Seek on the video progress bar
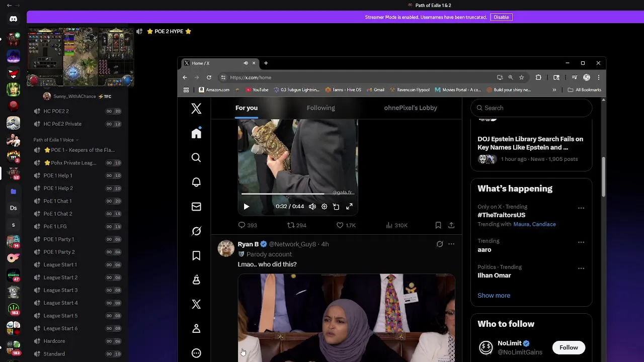Image resolution: width=644 pixels, height=362 pixels. [297, 194]
